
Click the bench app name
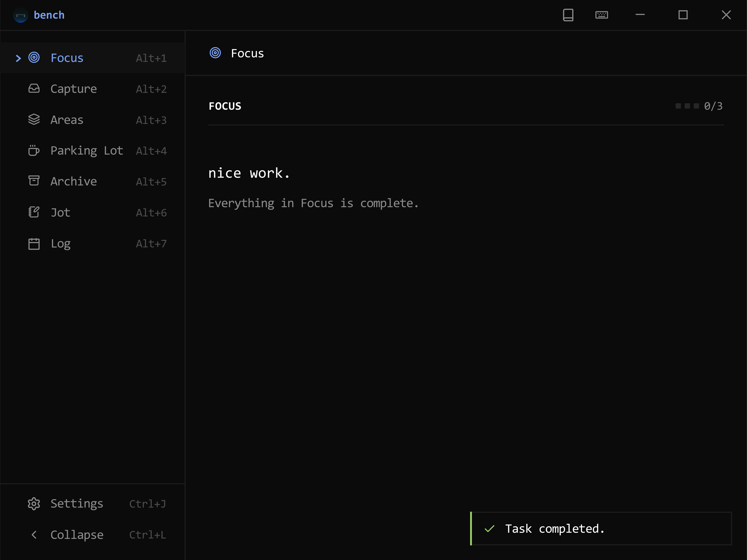[x=49, y=15]
